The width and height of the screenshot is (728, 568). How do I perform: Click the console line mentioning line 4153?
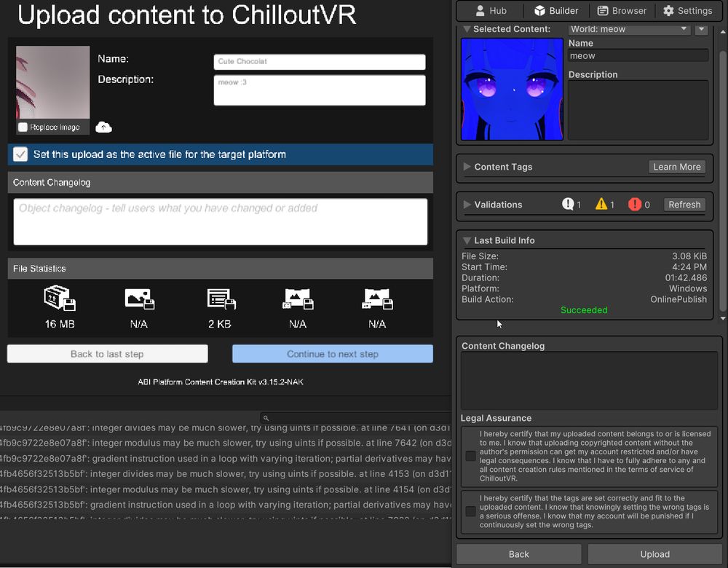(x=226, y=474)
